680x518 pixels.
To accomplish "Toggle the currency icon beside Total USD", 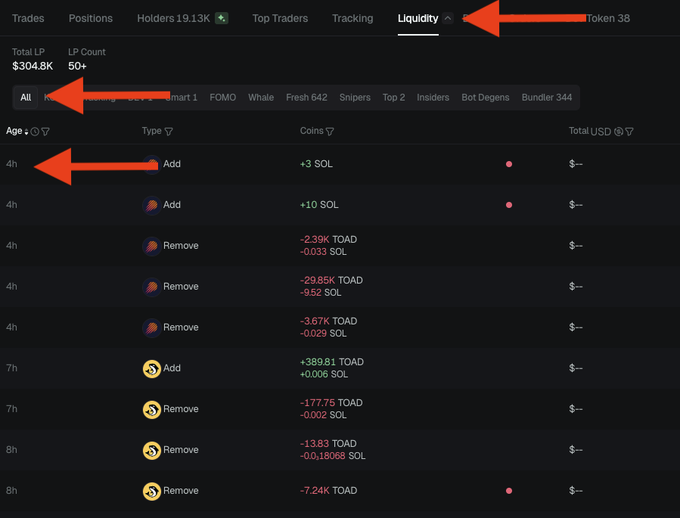I will coord(619,131).
